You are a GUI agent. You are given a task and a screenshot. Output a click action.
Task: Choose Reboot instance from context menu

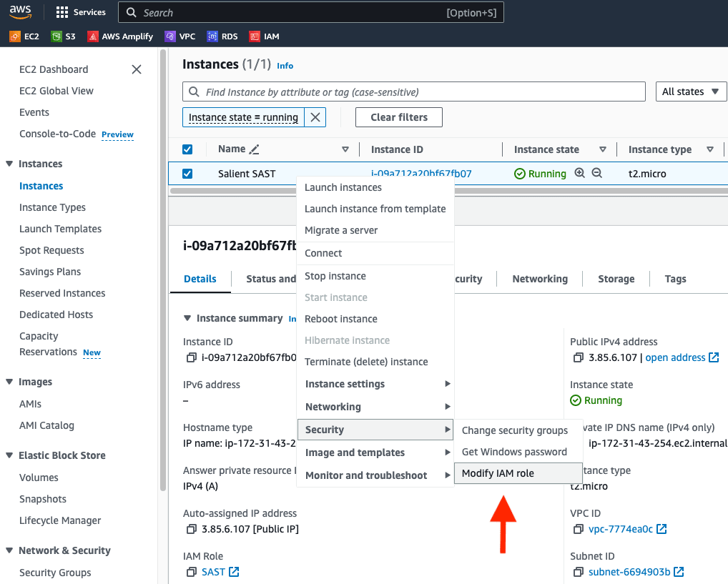375,319
